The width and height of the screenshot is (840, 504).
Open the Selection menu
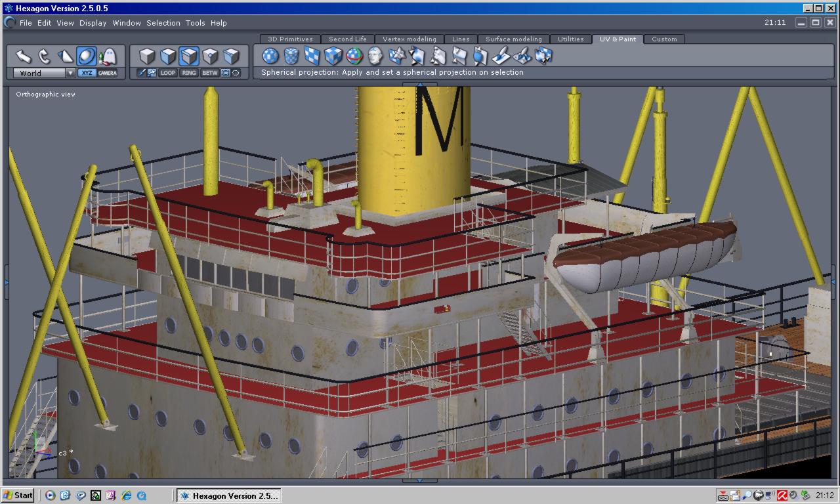[163, 22]
